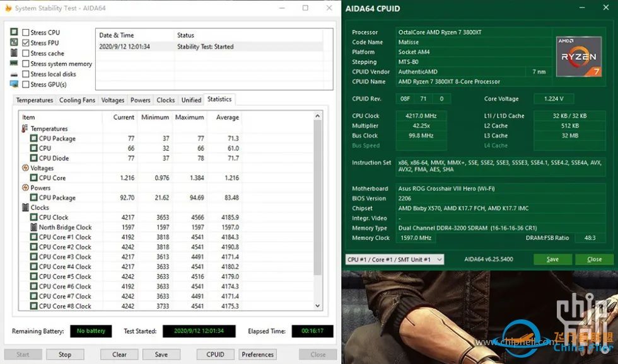The image size is (618, 364).
Task: Click the thermometer icon next to Temperatures
Action: click(25, 128)
